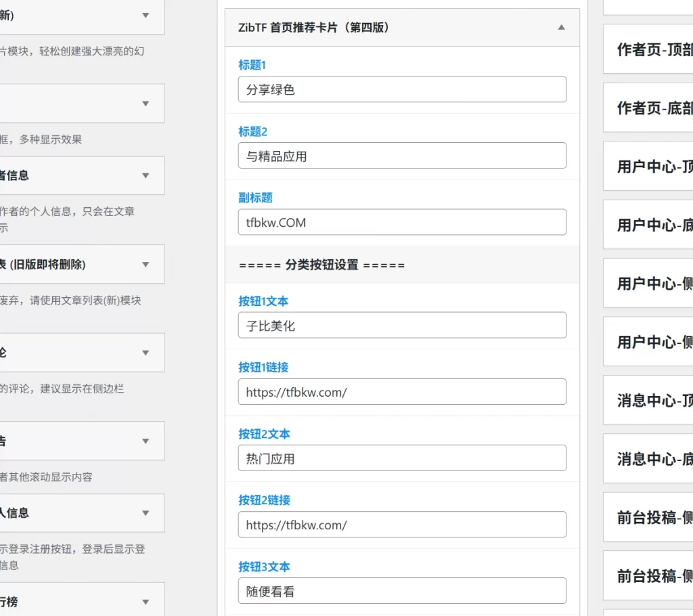Collapse the ZibTF 首页推荐卡片 panel

(x=561, y=28)
